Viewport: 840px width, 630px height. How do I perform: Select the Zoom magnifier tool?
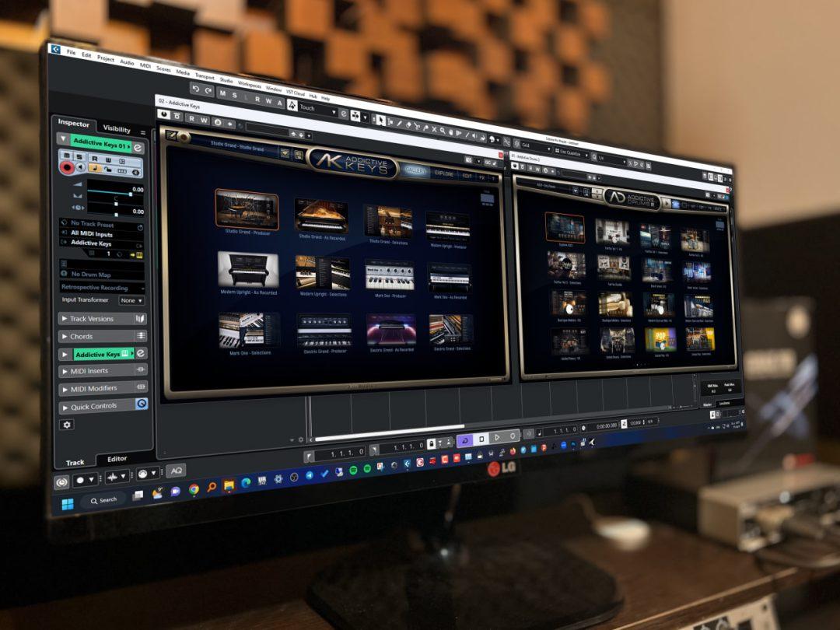pyautogui.click(x=443, y=130)
